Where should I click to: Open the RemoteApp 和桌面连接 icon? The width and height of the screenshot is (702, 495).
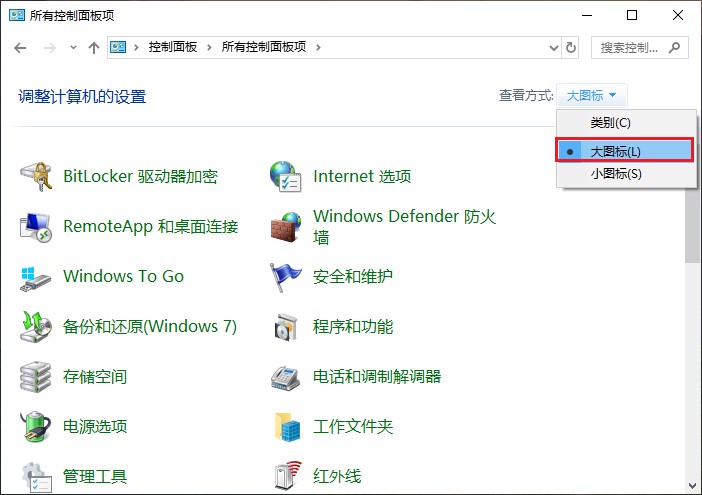click(36, 227)
